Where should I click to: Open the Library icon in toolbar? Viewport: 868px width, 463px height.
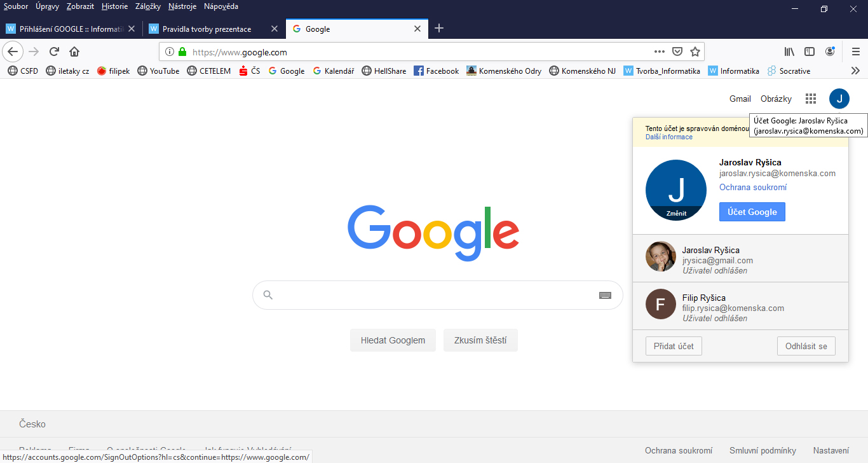[789, 52]
